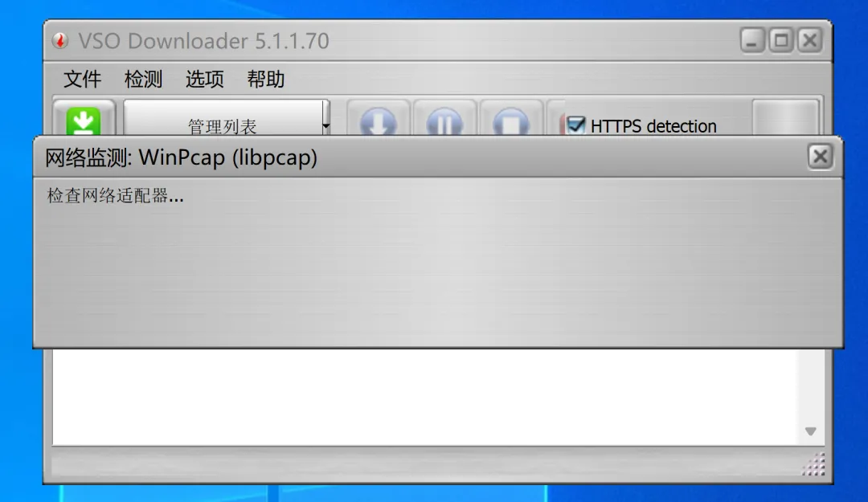
Task: Click the empty white download list area
Action: [425, 397]
